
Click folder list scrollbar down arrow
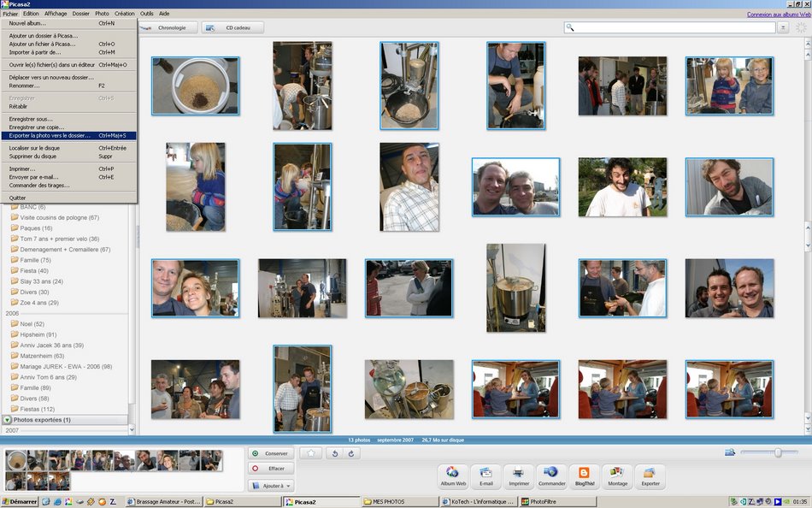click(132, 429)
